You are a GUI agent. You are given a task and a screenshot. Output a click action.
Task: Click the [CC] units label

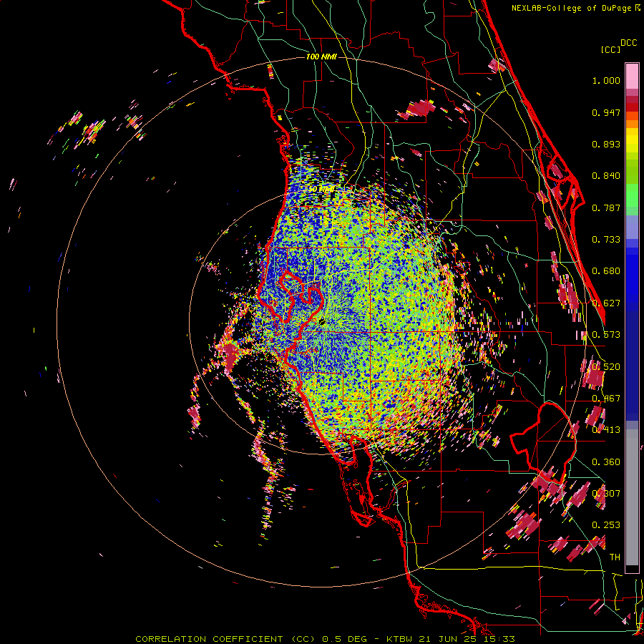point(610,49)
